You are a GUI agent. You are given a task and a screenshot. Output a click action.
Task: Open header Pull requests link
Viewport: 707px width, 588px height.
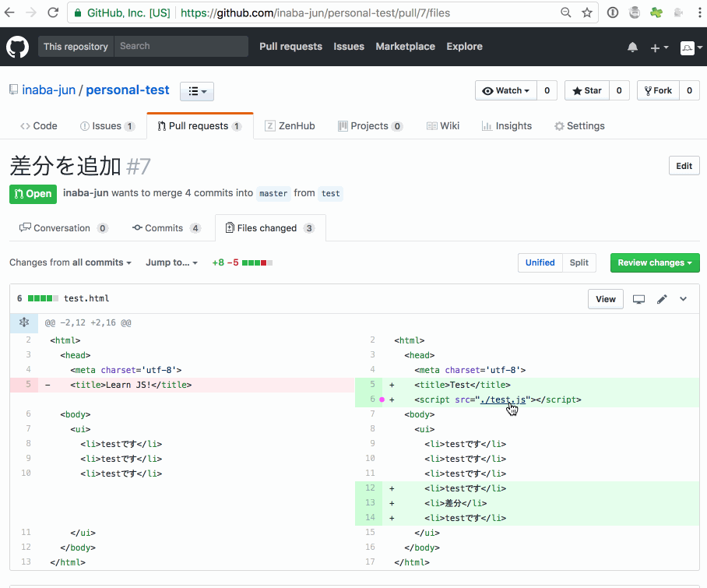[x=290, y=47]
